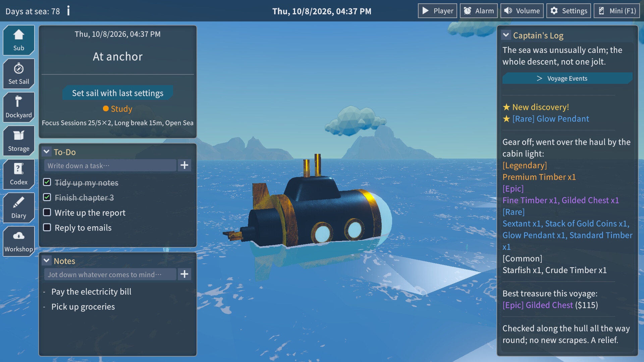This screenshot has height=362, width=644.
Task: Open the Volume controls
Action: [x=522, y=11]
